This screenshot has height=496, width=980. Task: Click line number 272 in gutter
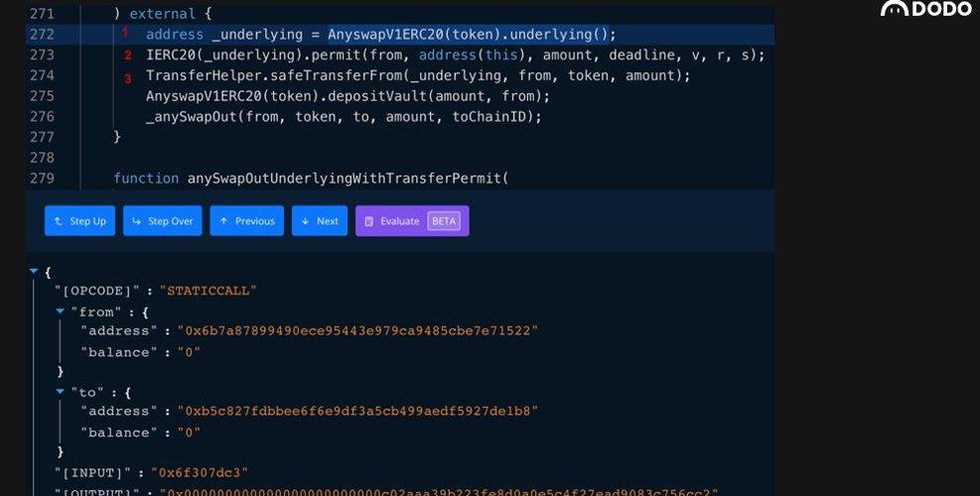coord(43,35)
